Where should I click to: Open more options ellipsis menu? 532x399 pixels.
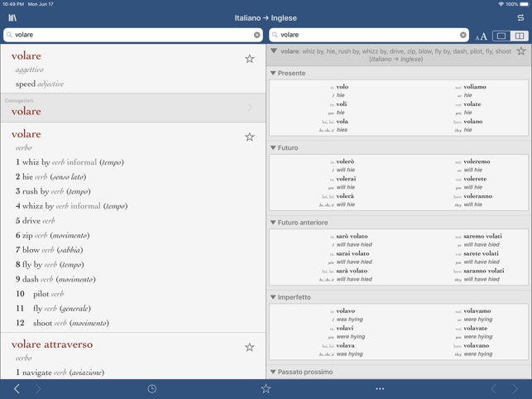tap(380, 389)
